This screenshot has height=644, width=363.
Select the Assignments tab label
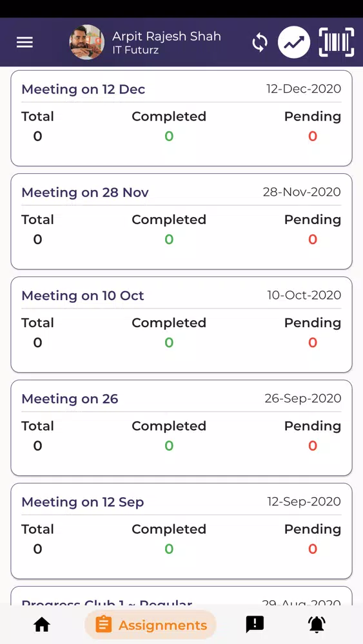[x=162, y=625]
